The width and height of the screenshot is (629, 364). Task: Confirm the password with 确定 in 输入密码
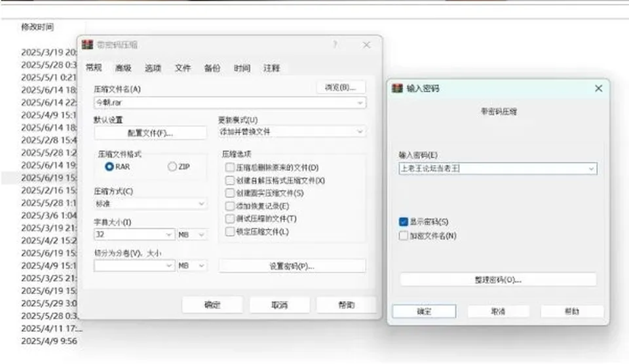(x=424, y=311)
